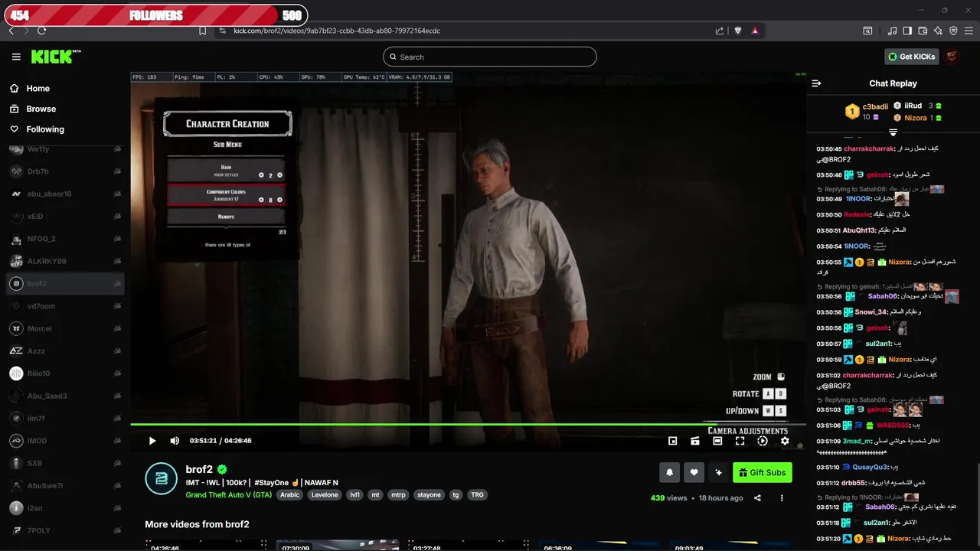Play the video
This screenshot has height=551, width=980.
click(152, 441)
